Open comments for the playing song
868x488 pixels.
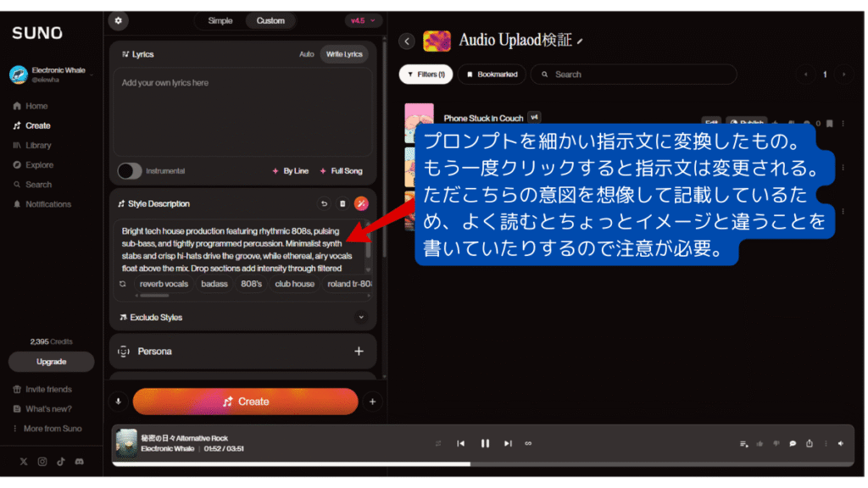click(793, 444)
